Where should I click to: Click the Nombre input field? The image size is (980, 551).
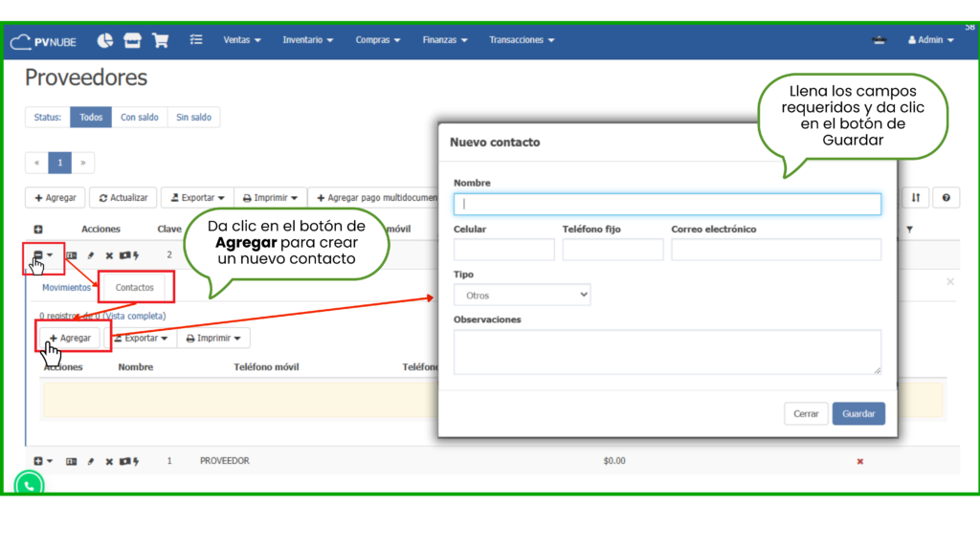click(x=667, y=204)
